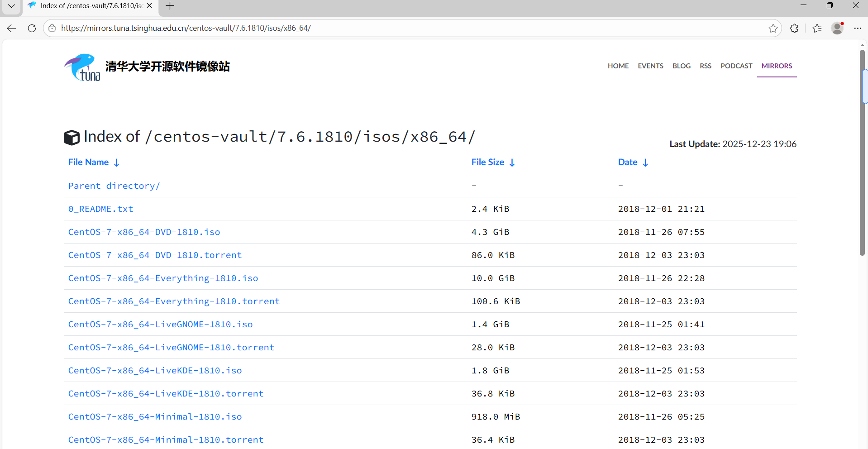Open the favorites bar icon near profile
868x449 pixels.
click(817, 28)
